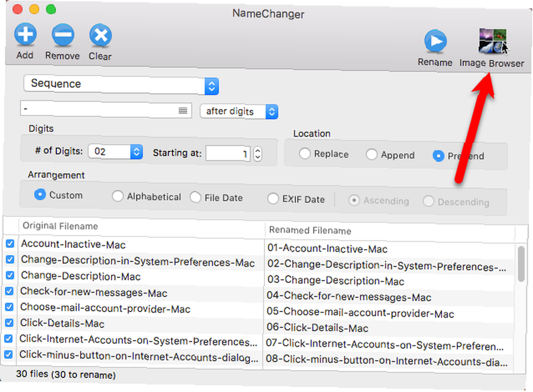Select Custom arrangement

coord(40,194)
